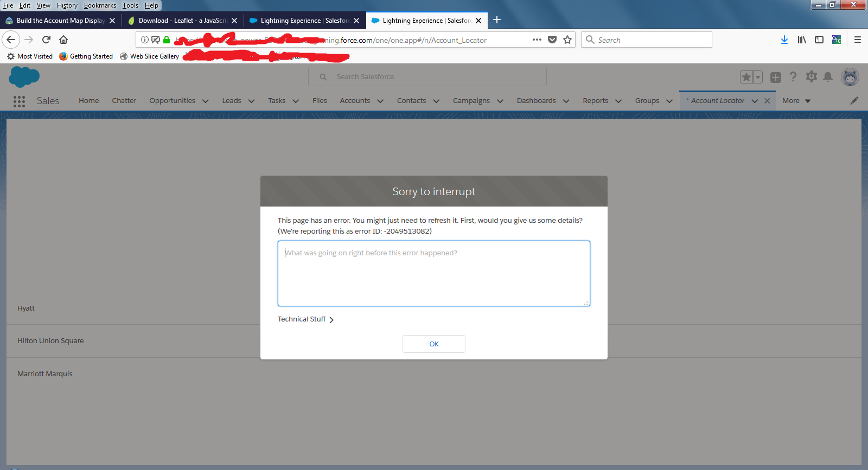The width and height of the screenshot is (868, 470).
Task: Open the Firefox File menu
Action: pos(8,5)
